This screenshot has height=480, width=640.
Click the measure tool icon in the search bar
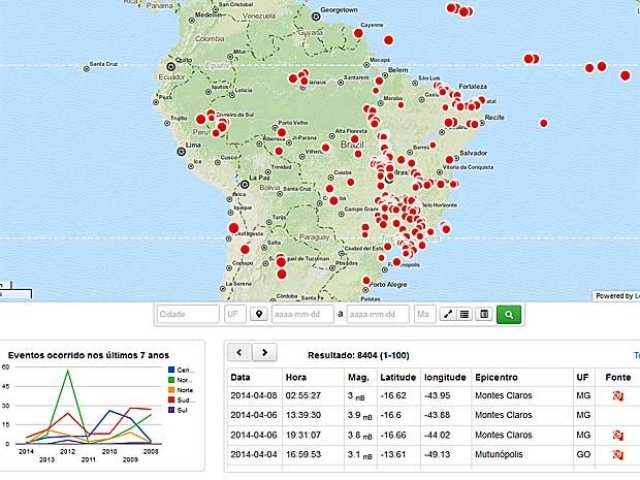coord(448,314)
